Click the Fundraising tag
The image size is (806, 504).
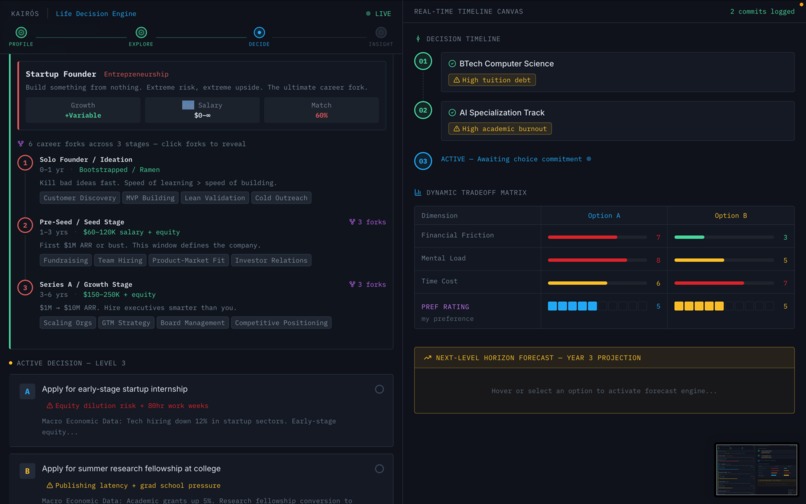click(x=65, y=260)
